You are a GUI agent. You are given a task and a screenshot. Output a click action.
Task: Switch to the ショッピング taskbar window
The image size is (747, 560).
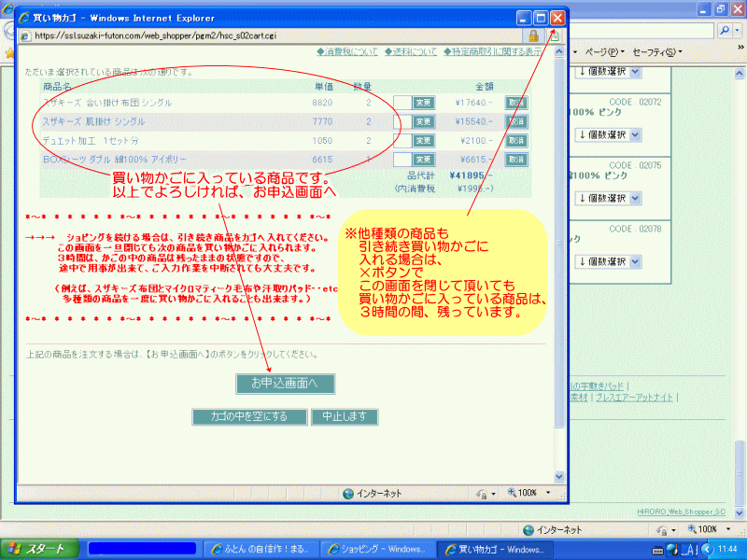point(378,549)
